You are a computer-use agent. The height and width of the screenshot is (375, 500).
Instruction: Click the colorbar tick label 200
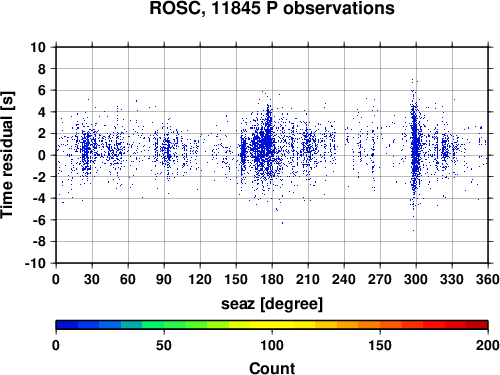pyautogui.click(x=488, y=345)
